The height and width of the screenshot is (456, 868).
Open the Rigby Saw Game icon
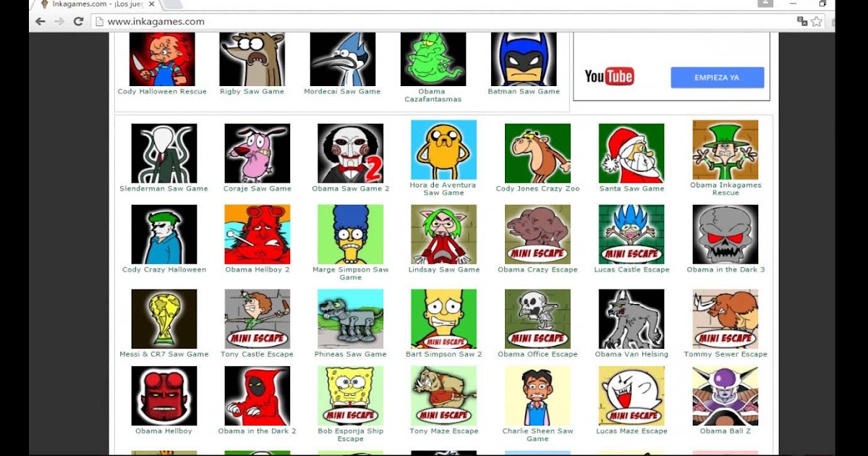click(x=252, y=59)
